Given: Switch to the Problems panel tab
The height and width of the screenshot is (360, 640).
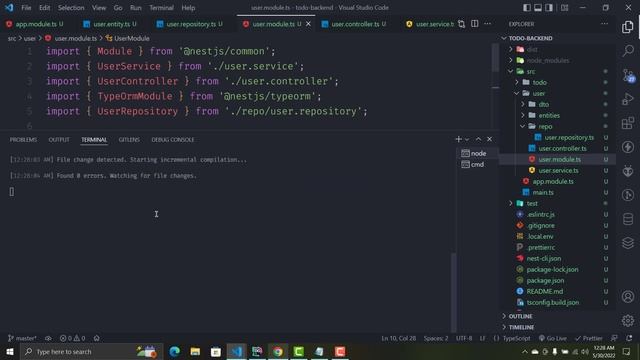Looking at the screenshot, I should [x=23, y=140].
